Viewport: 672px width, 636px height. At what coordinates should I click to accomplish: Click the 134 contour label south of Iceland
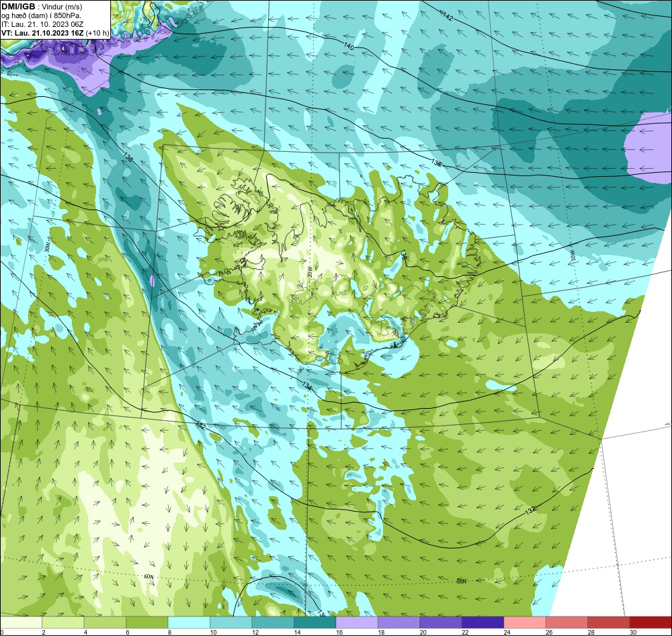click(x=306, y=385)
